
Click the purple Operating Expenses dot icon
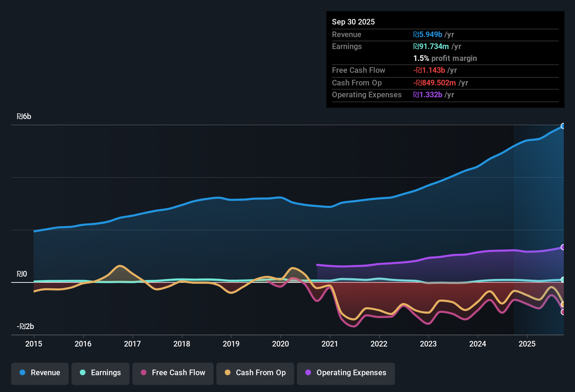point(308,373)
